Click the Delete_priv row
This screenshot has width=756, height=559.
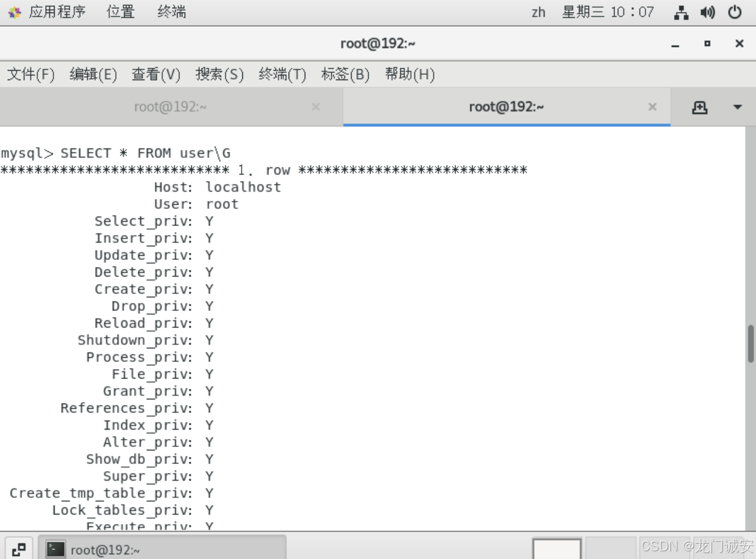tap(154, 272)
